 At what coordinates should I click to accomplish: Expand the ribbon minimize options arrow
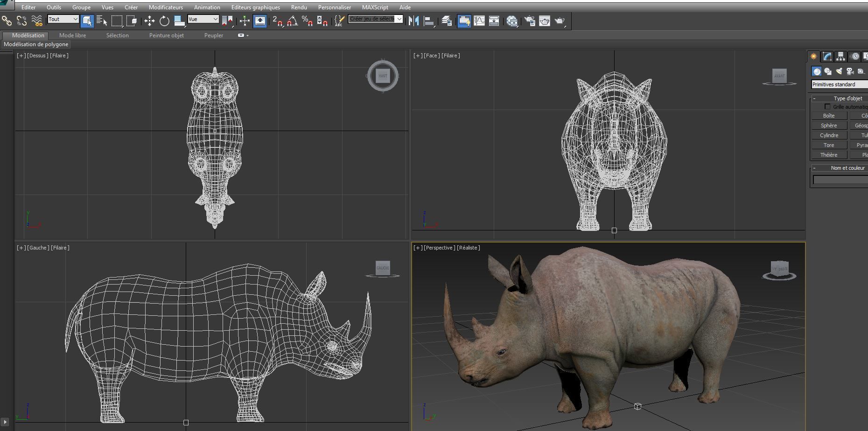(247, 35)
